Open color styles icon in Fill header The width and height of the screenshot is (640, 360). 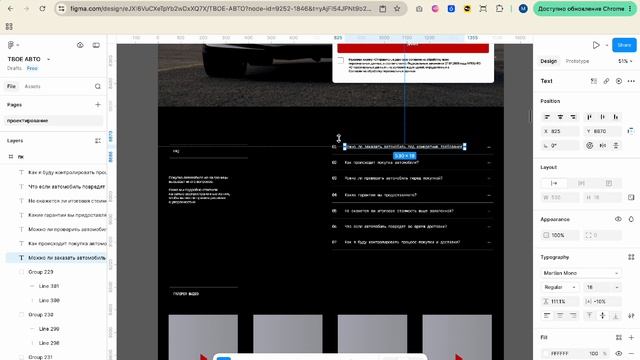(618, 338)
